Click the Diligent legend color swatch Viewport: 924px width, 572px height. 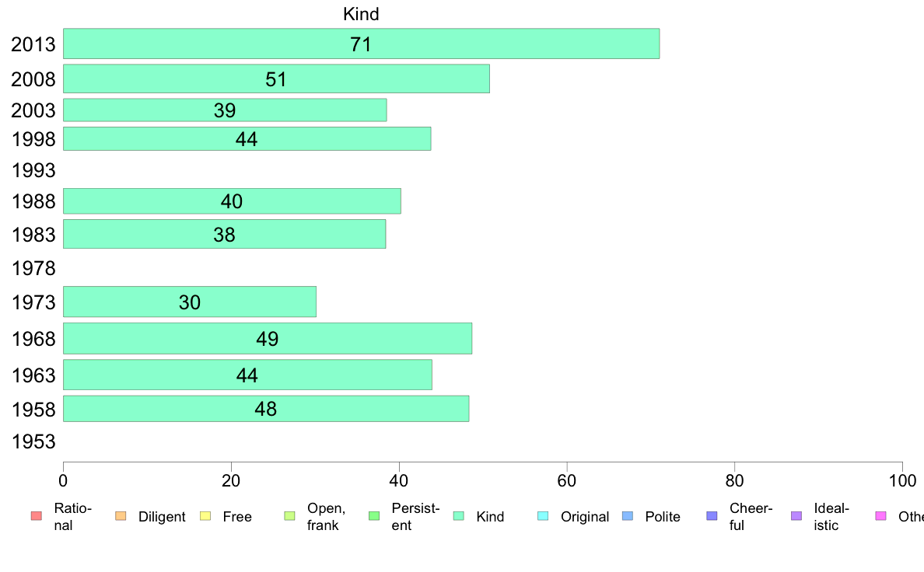pos(121,516)
